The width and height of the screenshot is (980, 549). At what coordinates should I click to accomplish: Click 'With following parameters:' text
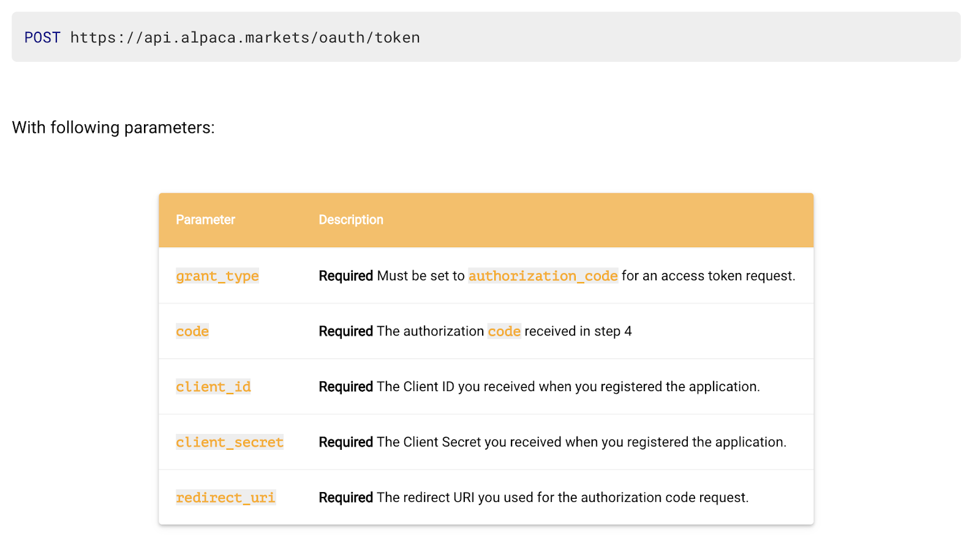[113, 127]
